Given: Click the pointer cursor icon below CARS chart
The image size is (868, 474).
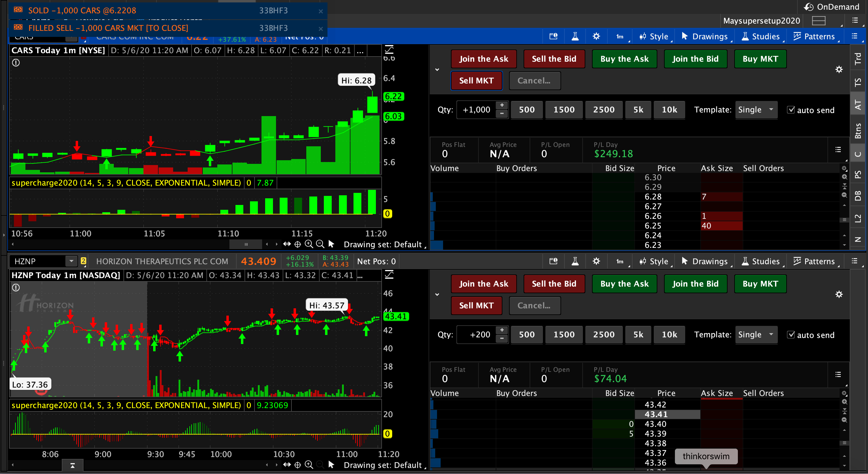Looking at the screenshot, I should 331,244.
